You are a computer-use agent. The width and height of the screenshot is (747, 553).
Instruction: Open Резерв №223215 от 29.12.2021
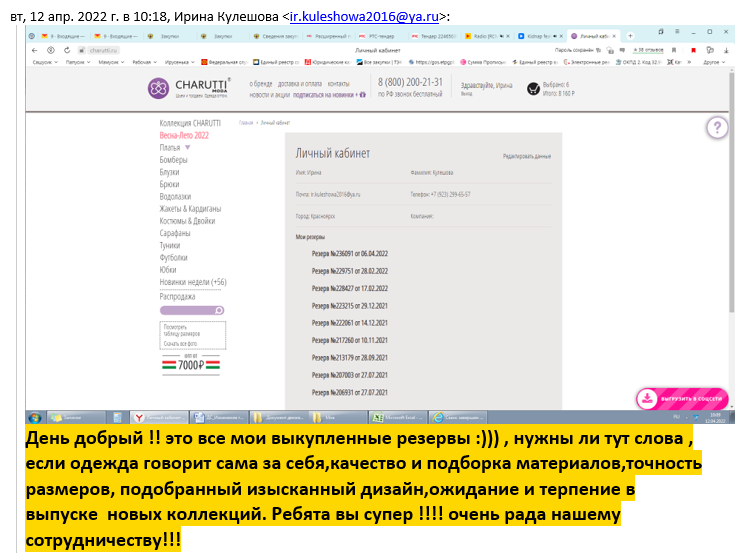[x=350, y=306]
